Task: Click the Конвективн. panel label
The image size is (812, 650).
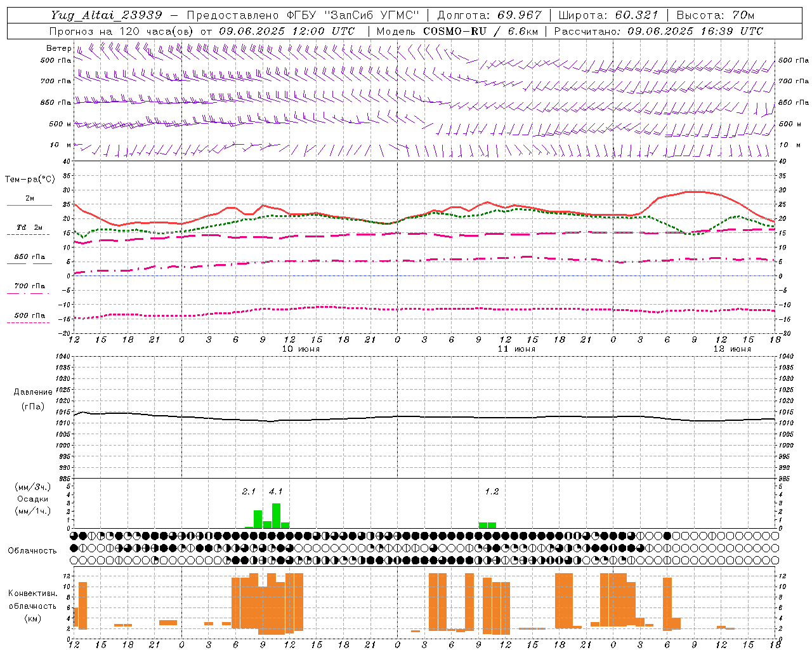Action: tap(32, 594)
